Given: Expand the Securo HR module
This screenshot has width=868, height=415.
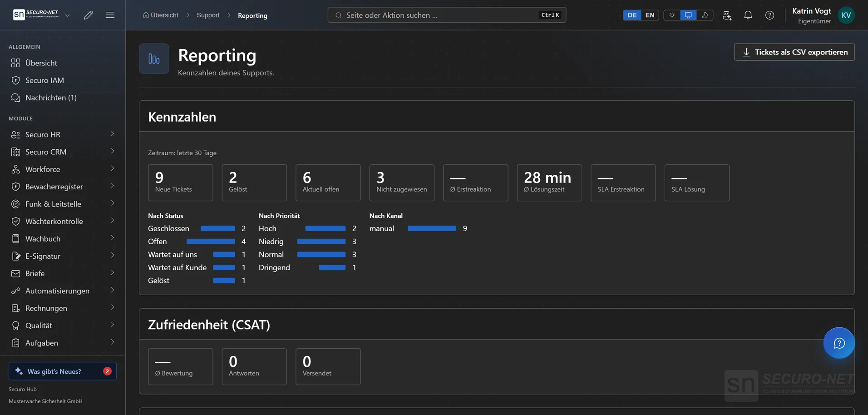Looking at the screenshot, I should point(63,134).
